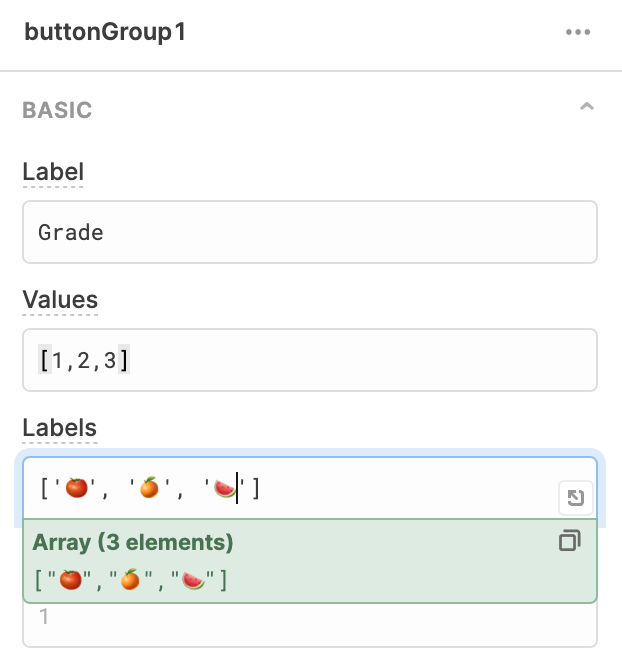Place cursor on the watermelon emoji in the Labels input
Screen dimensions: 622x658
[225, 488]
